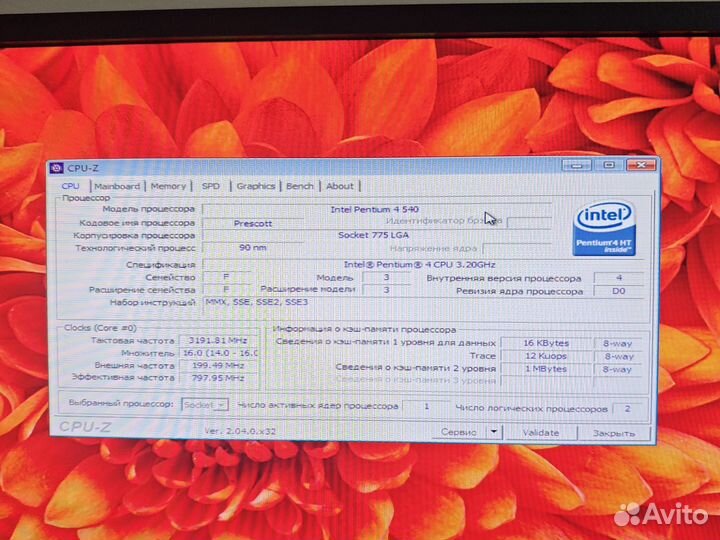Viewport: 720px width, 540px height.
Task: Click the 199.49 MHz bus speed value
Action: [218, 366]
